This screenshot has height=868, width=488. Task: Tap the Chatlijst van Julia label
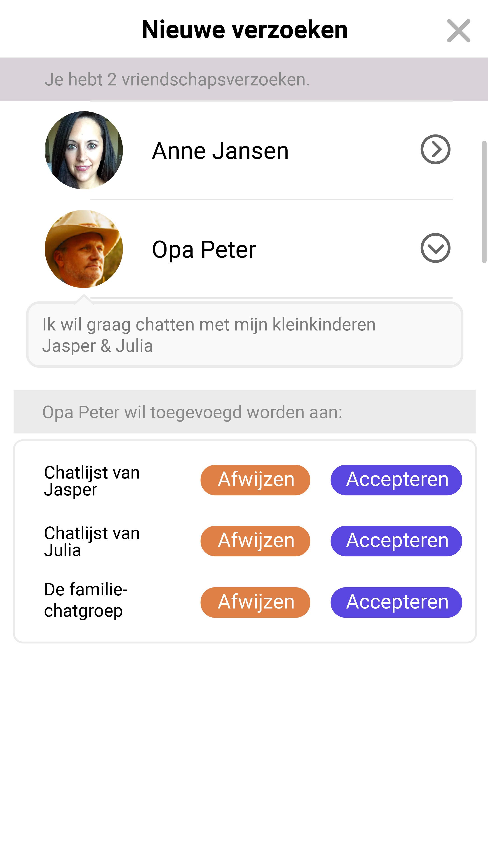[91, 542]
